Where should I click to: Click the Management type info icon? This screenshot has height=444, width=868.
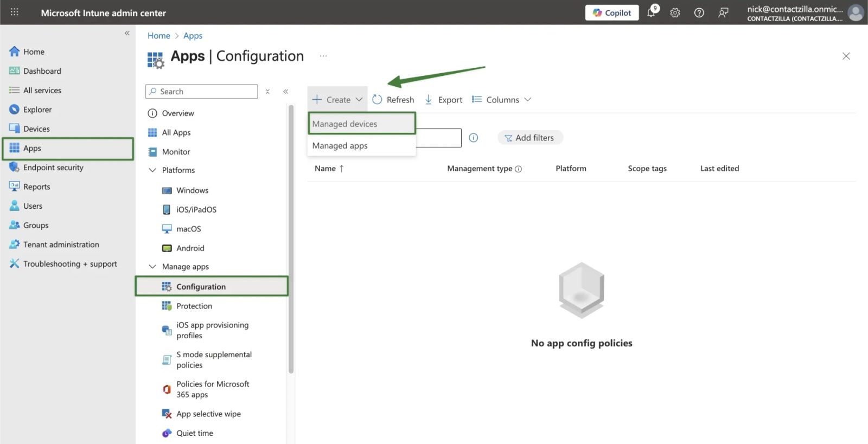[518, 169]
